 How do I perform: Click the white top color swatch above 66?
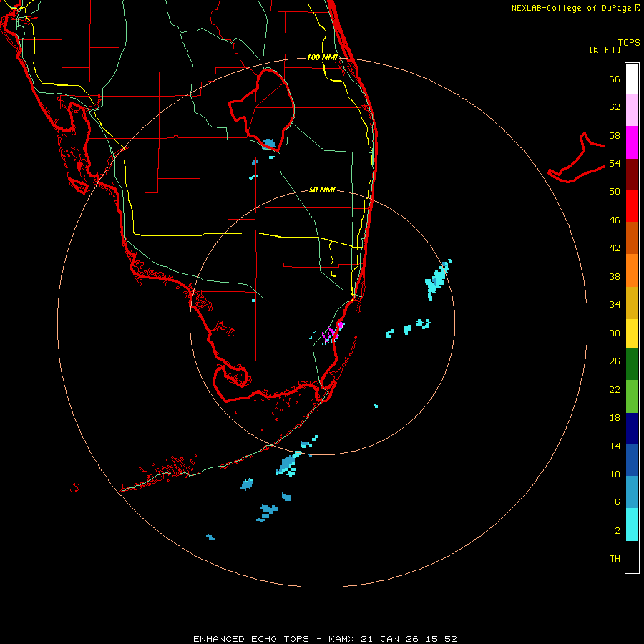[x=632, y=79]
